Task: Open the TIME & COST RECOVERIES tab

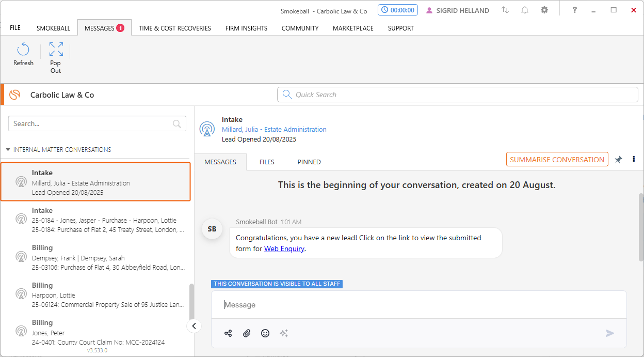Action: 175,28
